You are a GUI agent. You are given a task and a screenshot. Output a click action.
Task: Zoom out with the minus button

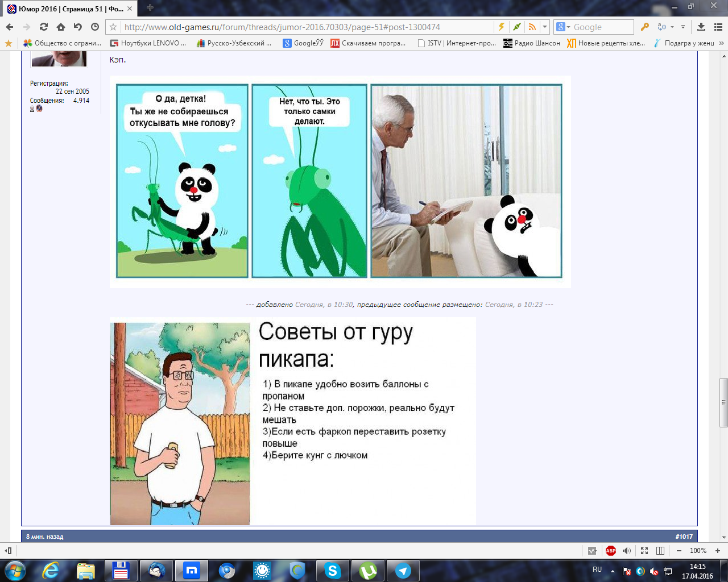(679, 551)
